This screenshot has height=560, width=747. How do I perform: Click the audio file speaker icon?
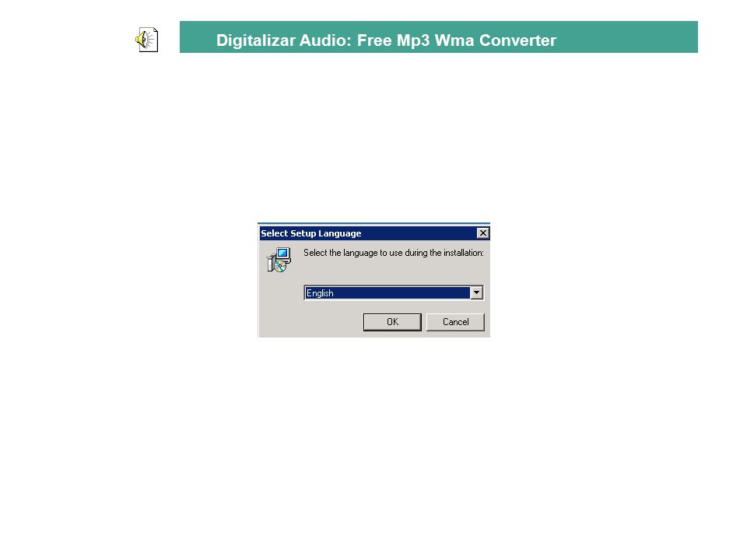click(x=147, y=40)
